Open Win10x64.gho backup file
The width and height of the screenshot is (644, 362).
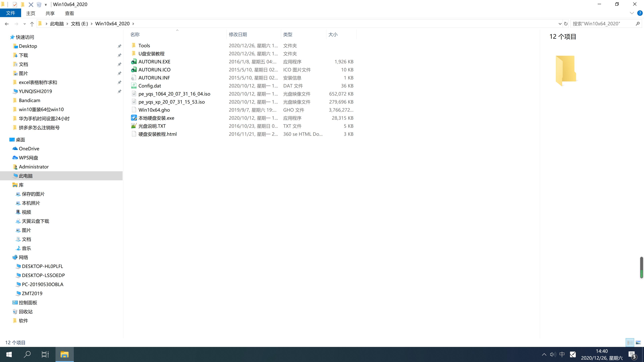(x=154, y=110)
